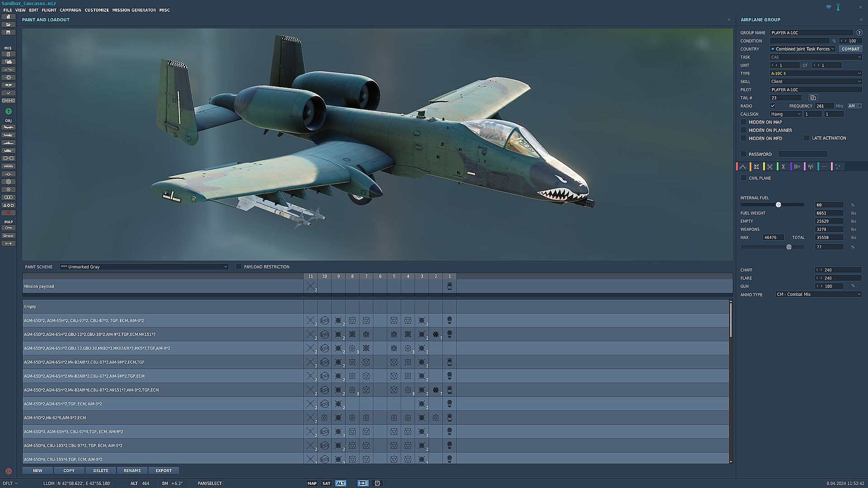The height and width of the screenshot is (488, 868).
Task: Click the Internal Fuel slider handle
Action: coord(778,205)
